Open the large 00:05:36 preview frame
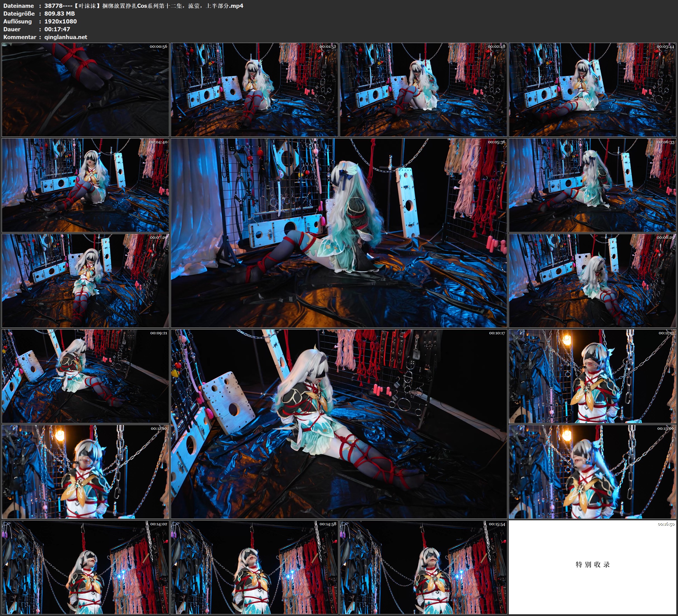678x616 pixels. pyautogui.click(x=339, y=233)
